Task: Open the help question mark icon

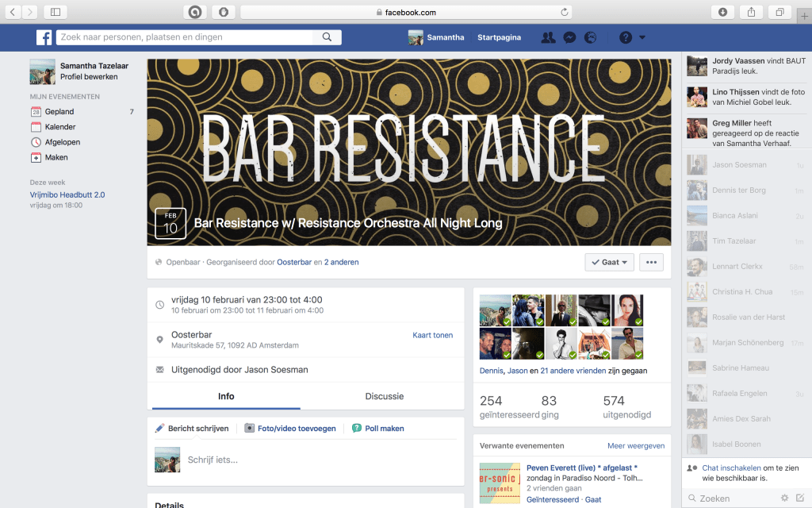Action: (x=625, y=37)
